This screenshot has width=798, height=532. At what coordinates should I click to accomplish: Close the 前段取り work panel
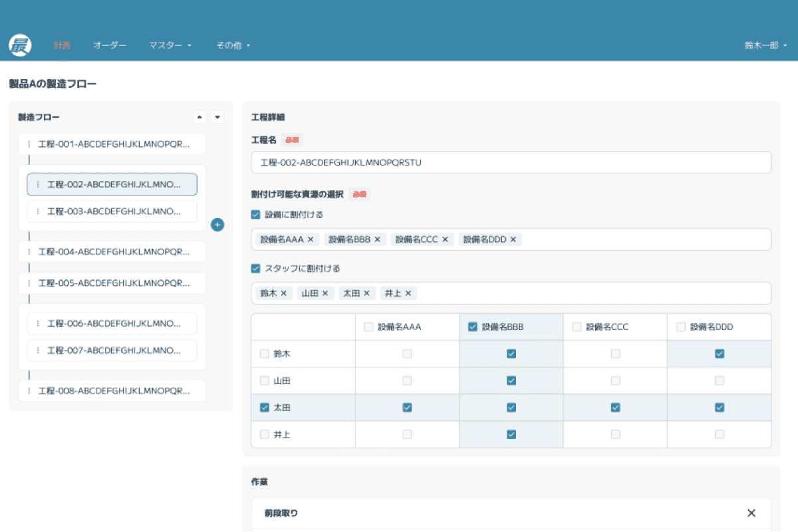751,513
